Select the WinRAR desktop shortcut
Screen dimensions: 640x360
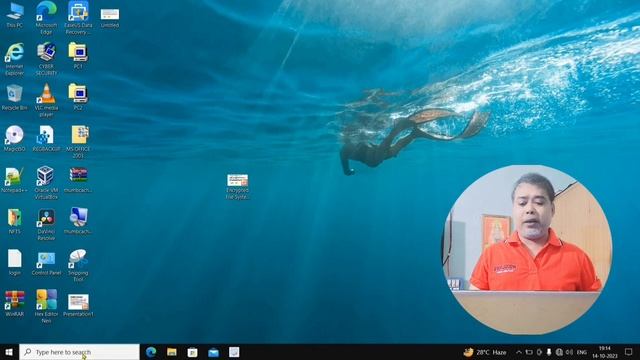point(15,304)
